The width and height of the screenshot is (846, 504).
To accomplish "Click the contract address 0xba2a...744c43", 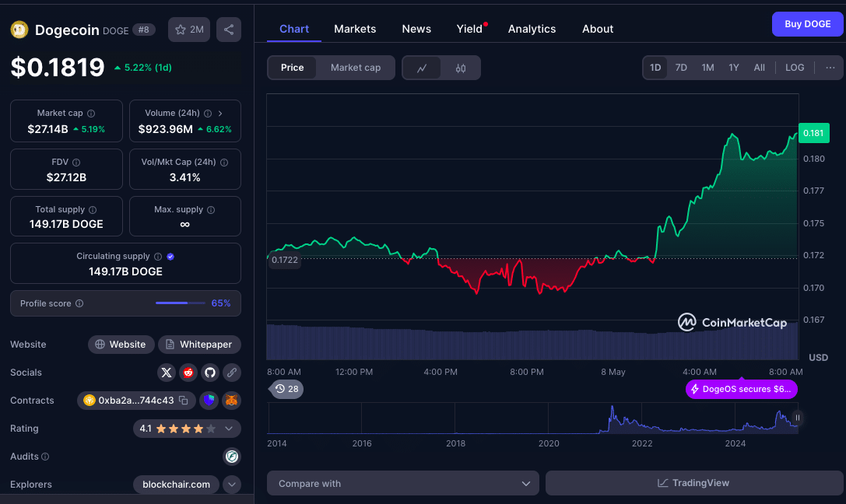I will click(x=136, y=401).
